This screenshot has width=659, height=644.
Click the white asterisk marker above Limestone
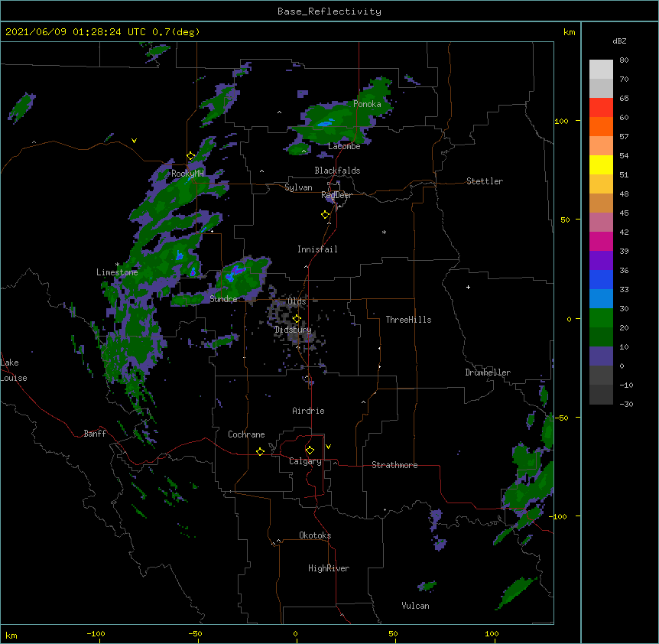pyautogui.click(x=117, y=265)
